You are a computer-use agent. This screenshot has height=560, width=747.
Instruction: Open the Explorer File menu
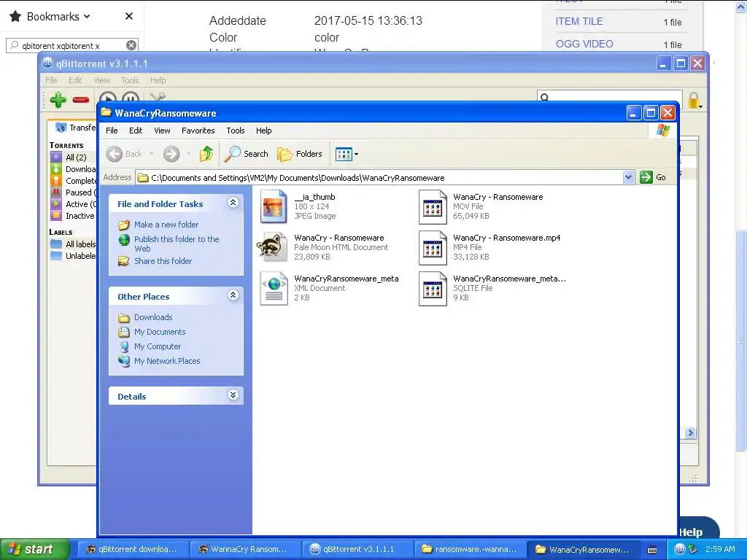click(x=112, y=131)
